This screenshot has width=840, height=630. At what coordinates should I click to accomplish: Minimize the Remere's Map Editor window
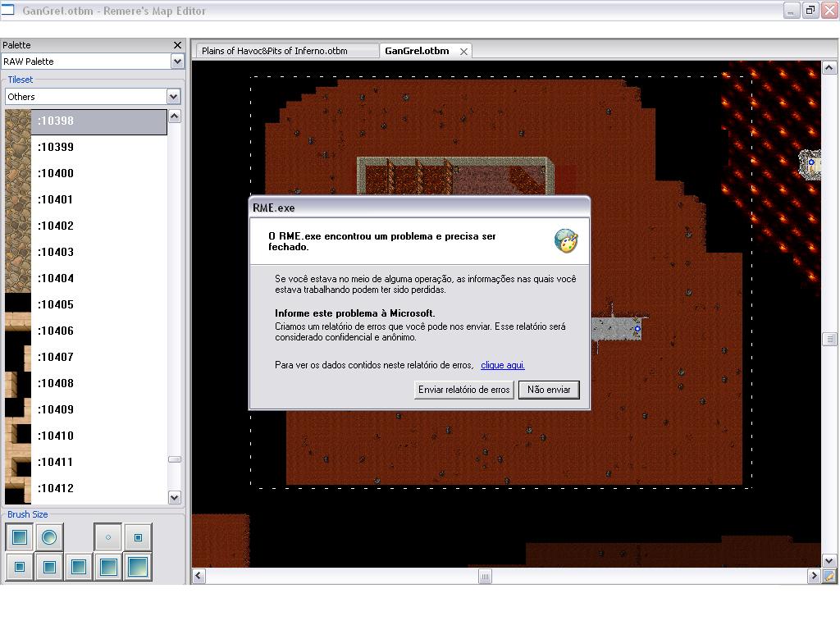pyautogui.click(x=792, y=10)
